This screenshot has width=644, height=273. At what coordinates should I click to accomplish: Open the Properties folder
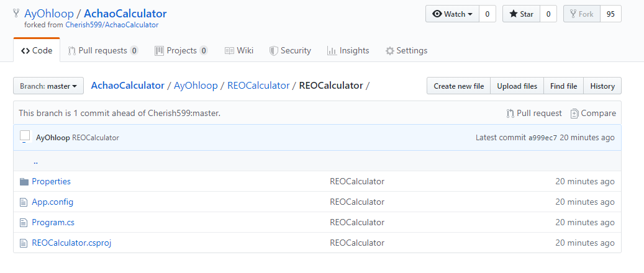click(x=52, y=181)
